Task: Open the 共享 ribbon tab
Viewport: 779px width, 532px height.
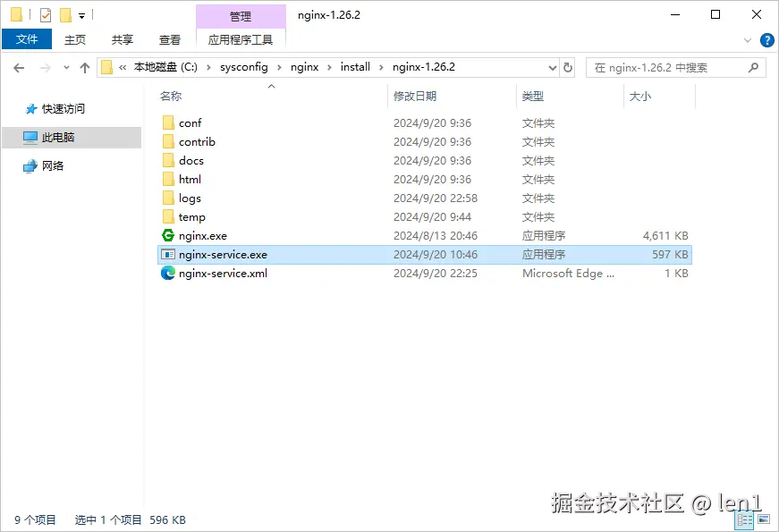Action: pos(123,39)
